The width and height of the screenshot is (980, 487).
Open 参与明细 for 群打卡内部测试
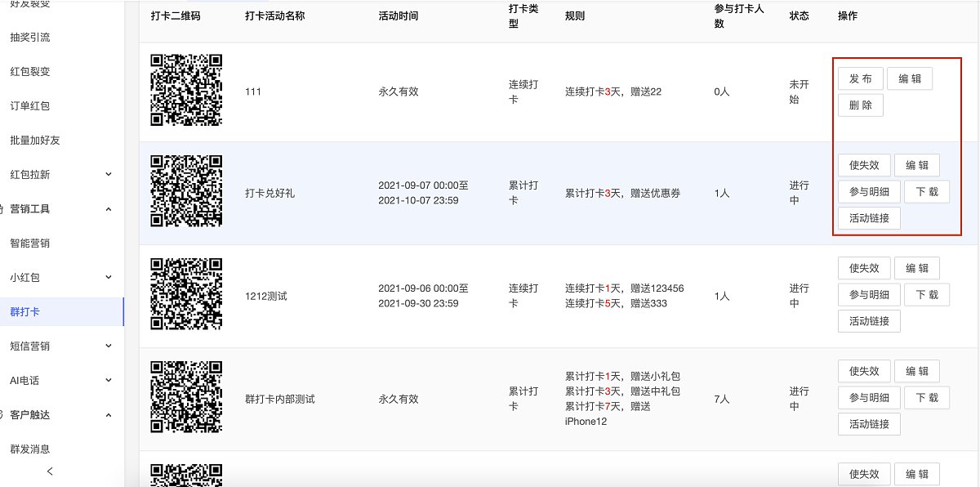click(869, 398)
